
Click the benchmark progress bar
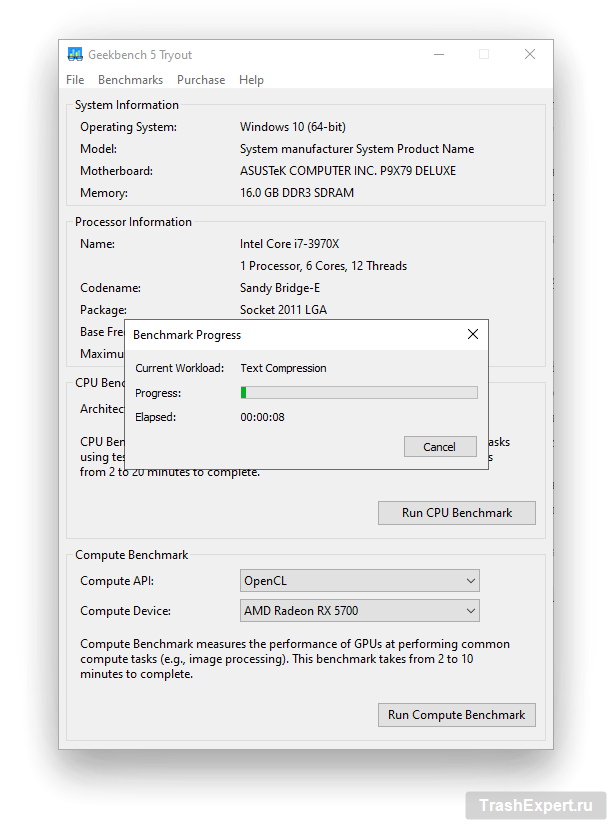(x=359, y=393)
